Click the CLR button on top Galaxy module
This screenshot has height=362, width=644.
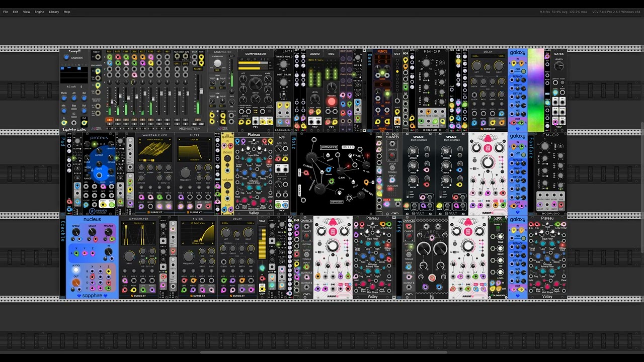point(523,71)
